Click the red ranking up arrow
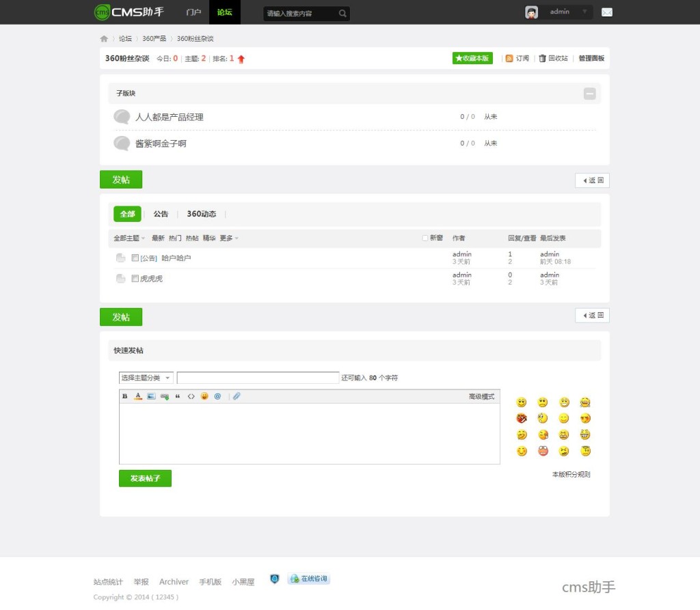 point(241,59)
